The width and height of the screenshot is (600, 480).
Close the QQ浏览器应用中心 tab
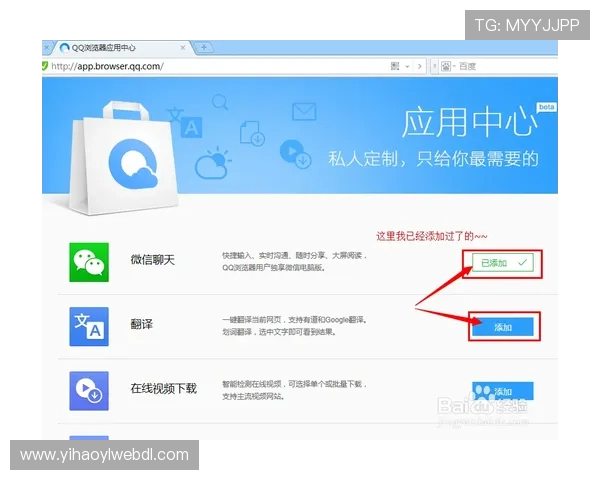point(183,47)
